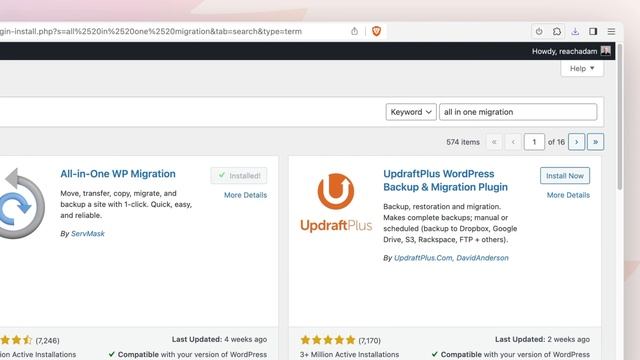640x360 pixels.
Task: Click the browser URL address text
Action: pyautogui.click(x=151, y=31)
